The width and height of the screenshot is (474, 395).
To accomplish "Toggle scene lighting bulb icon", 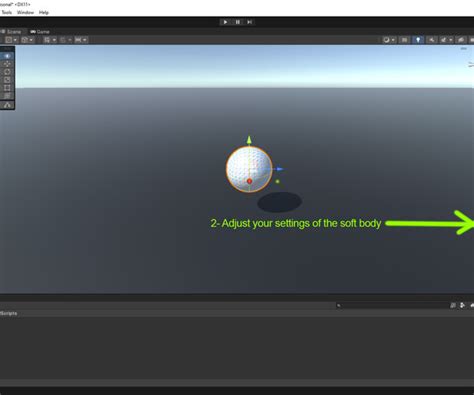I will click(x=418, y=40).
